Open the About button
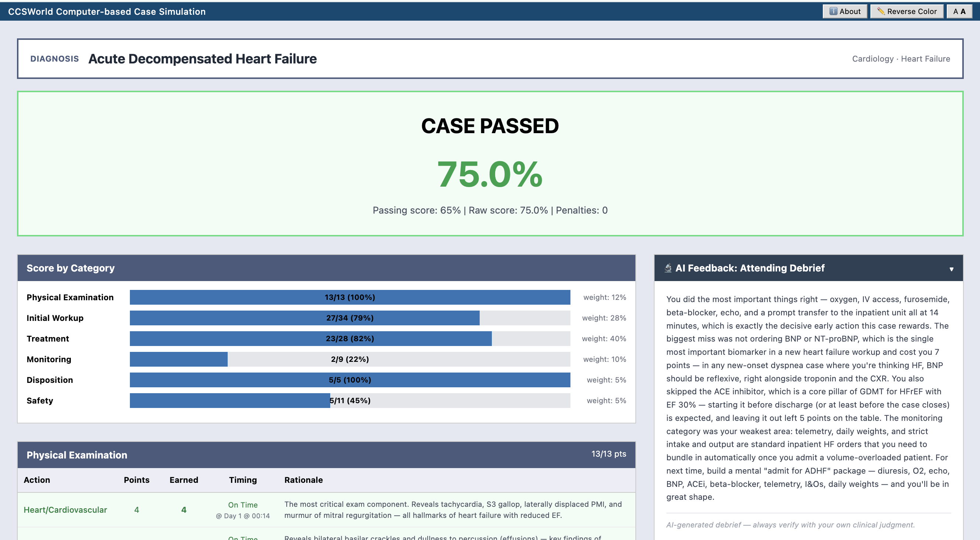Viewport: 980px width, 540px height. (x=845, y=11)
